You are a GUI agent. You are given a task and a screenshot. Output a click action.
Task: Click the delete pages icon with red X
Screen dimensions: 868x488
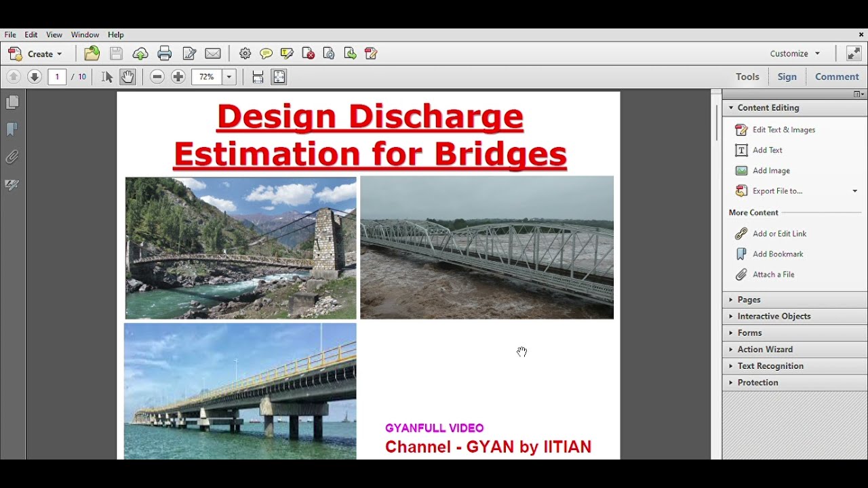click(308, 54)
